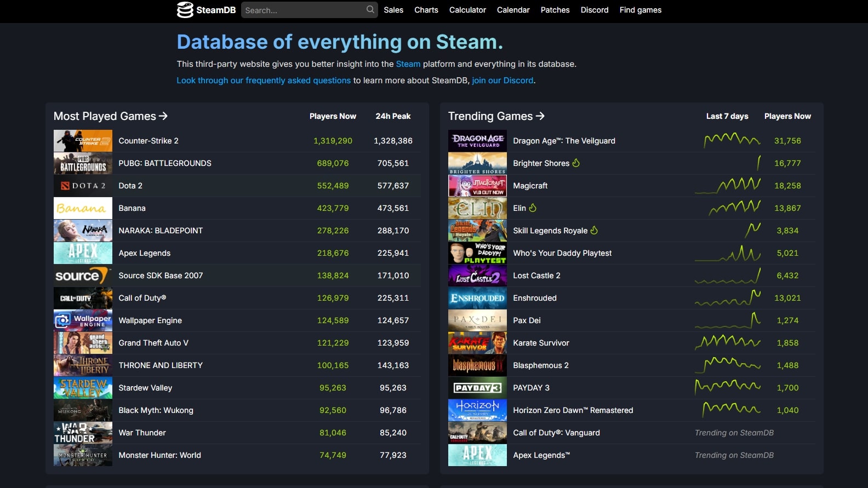Click the Last 7 days column header

tap(727, 116)
